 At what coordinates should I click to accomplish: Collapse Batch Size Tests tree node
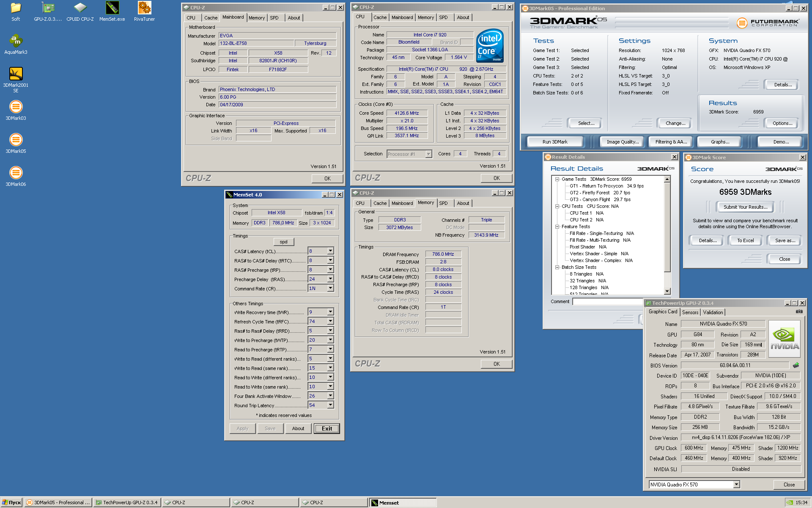(557, 267)
